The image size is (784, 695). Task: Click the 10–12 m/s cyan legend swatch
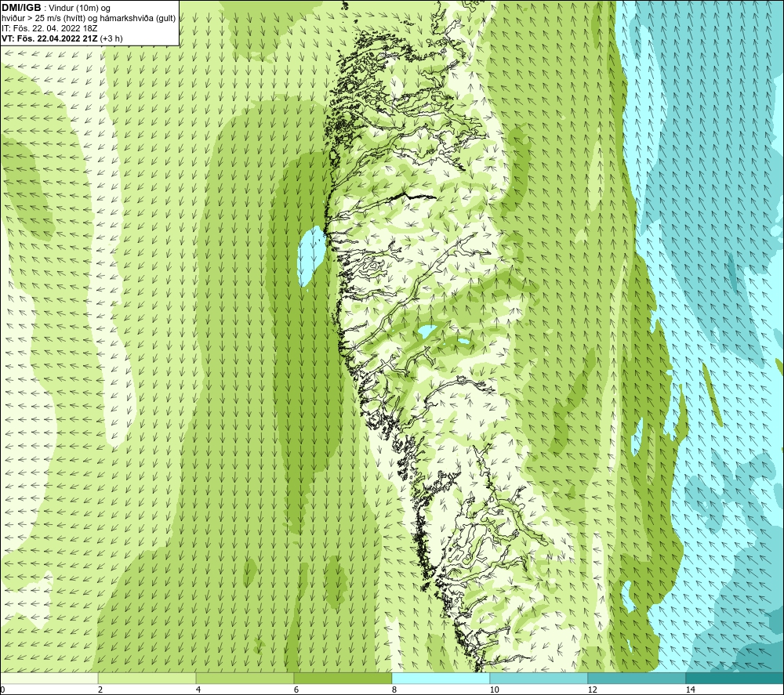(539, 679)
